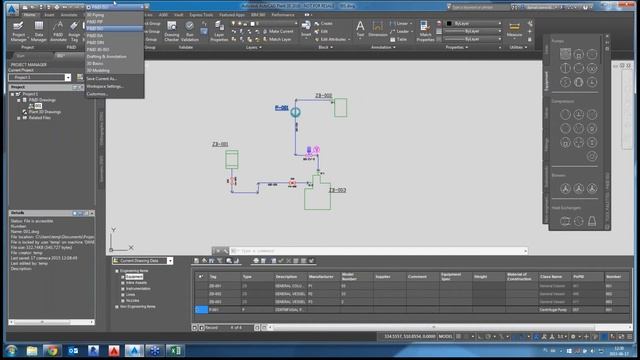This screenshot has height=360, width=640.
Task: Open the Equipment tool palette tab
Action: pos(547,80)
